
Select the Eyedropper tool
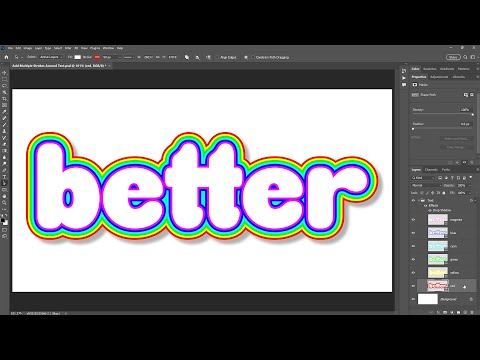click(4, 112)
